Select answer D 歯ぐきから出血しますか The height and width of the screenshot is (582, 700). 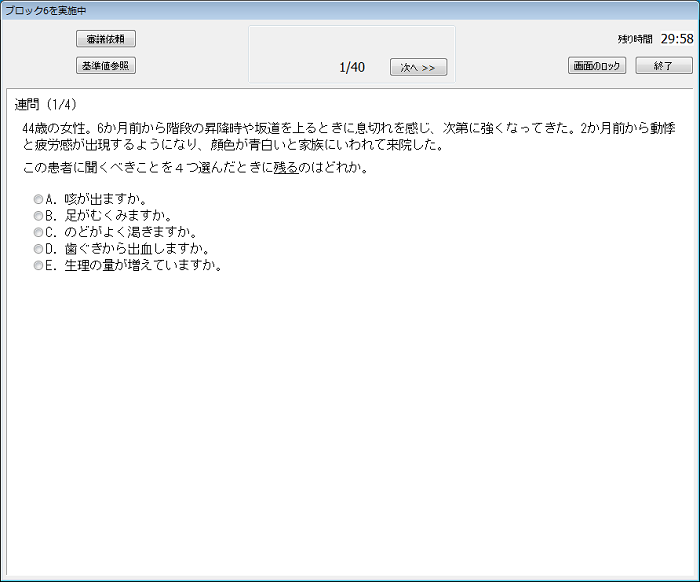tap(38, 249)
